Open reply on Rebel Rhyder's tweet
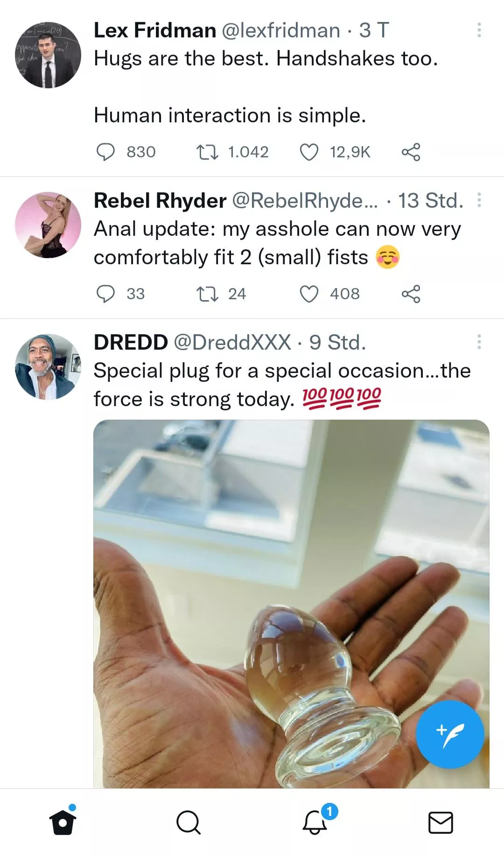 point(105,294)
